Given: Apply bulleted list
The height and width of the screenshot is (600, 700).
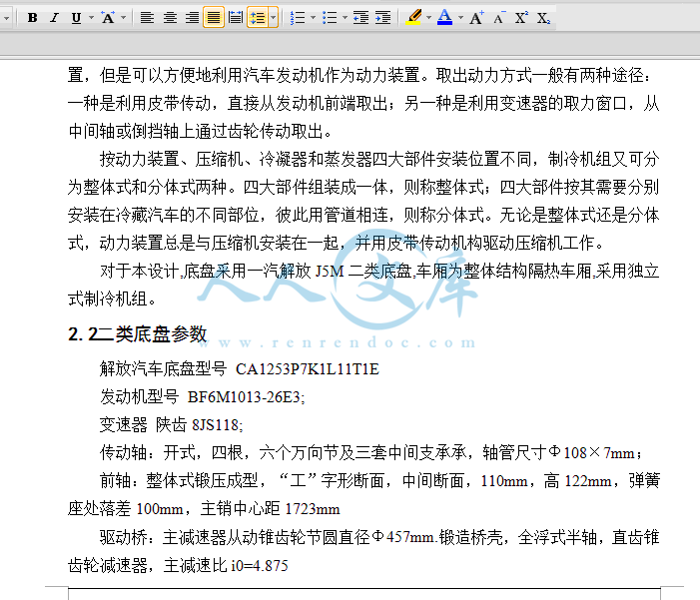Looking at the screenshot, I should [x=330, y=18].
